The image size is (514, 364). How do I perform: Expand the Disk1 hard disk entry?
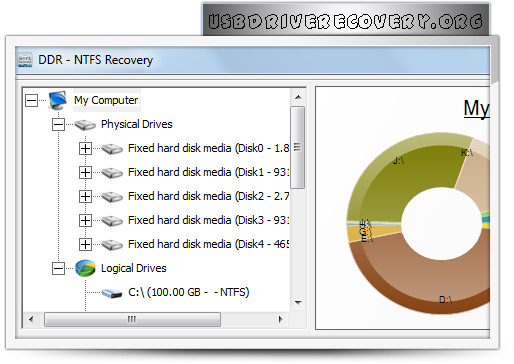(x=85, y=172)
